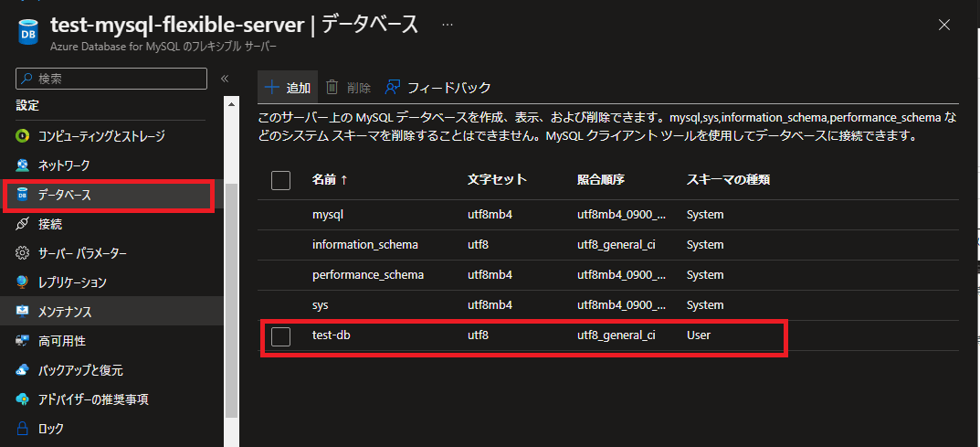This screenshot has height=447, width=980.
Task: Click the コンピューティングとストレージ icon
Action: 23,135
